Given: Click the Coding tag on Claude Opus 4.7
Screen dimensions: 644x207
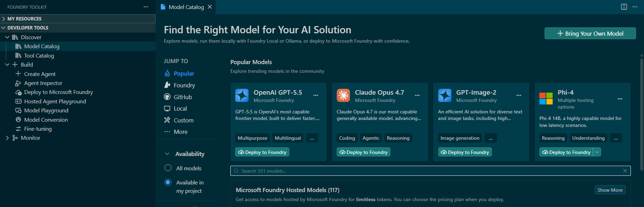Looking at the screenshot, I should click(x=347, y=138).
